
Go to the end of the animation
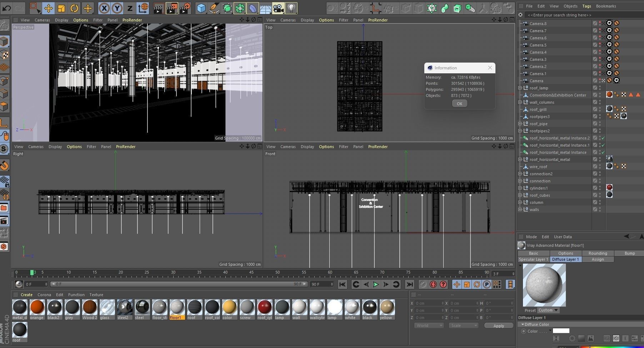(x=409, y=284)
